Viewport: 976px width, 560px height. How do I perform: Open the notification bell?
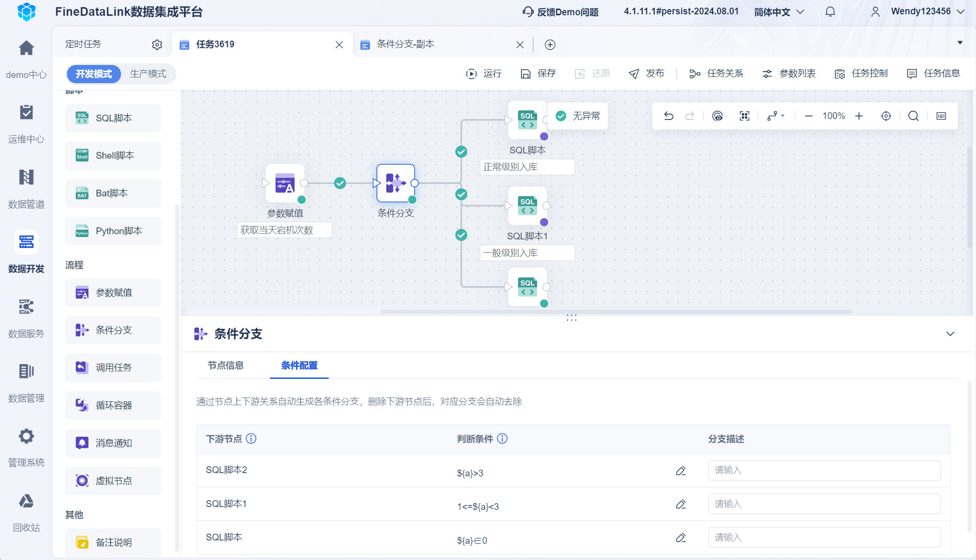point(830,11)
